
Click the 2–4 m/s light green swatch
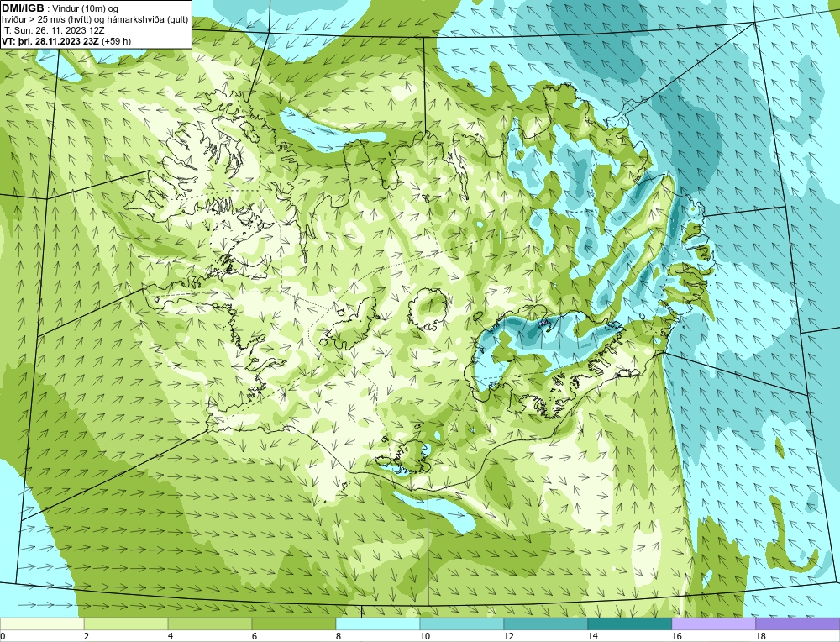tap(126, 624)
